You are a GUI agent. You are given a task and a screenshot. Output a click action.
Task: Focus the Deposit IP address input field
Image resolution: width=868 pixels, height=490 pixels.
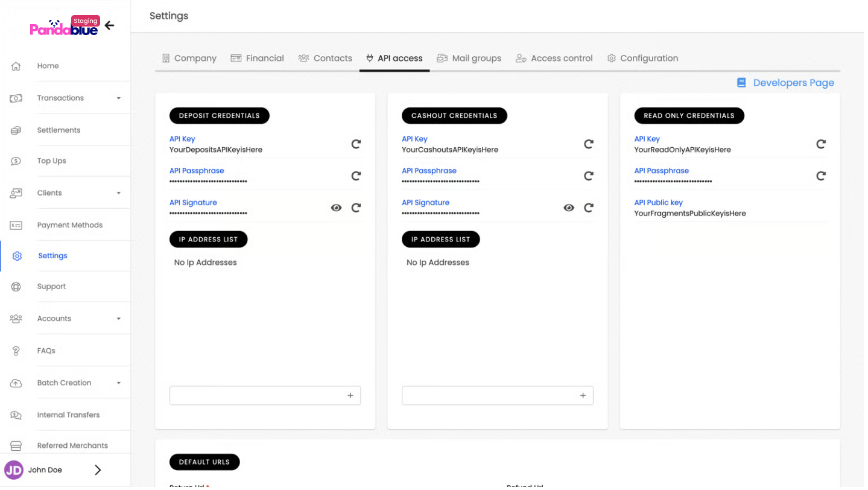[x=256, y=396]
